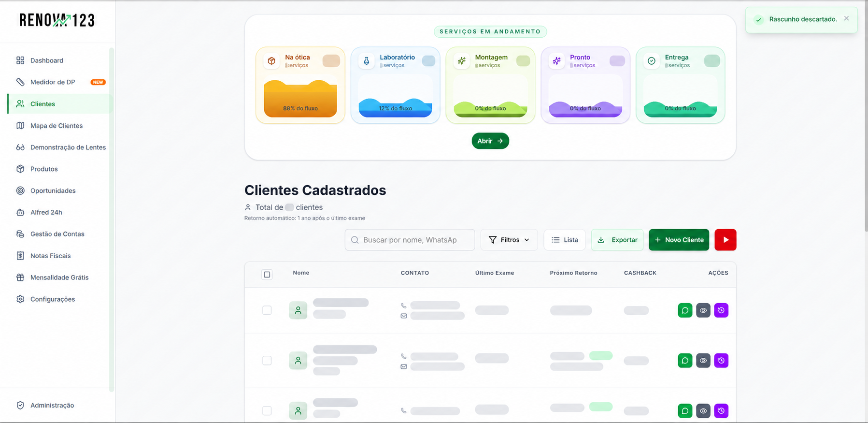Image resolution: width=868 pixels, height=423 pixels.
Task: Click the Clientes people icon in sidebar
Action: pos(20,104)
